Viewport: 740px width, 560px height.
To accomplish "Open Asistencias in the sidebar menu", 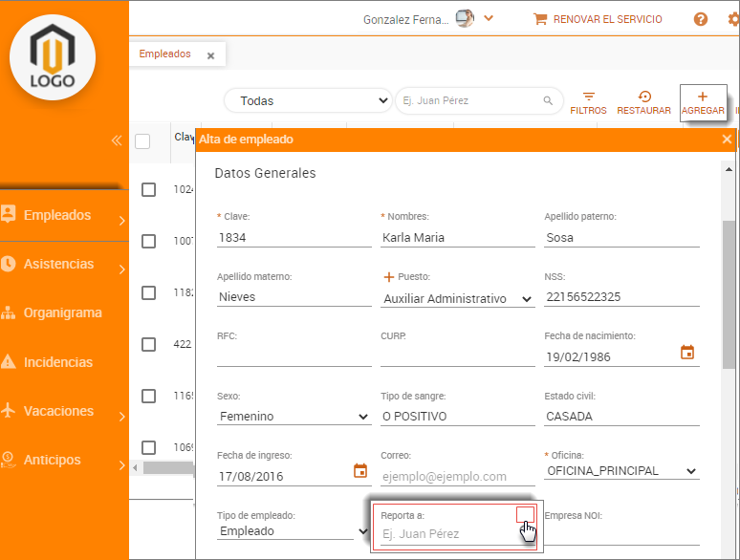I will coord(59,264).
